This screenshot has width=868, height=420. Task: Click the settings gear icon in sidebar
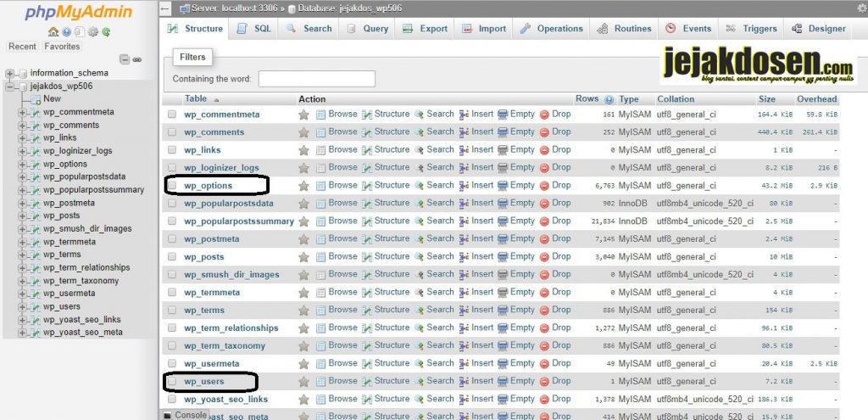pos(93,32)
